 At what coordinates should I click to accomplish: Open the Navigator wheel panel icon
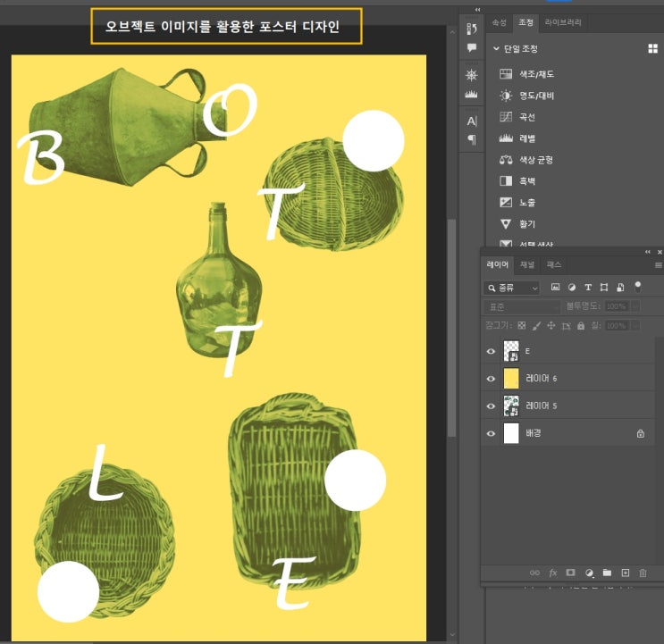pos(471,75)
